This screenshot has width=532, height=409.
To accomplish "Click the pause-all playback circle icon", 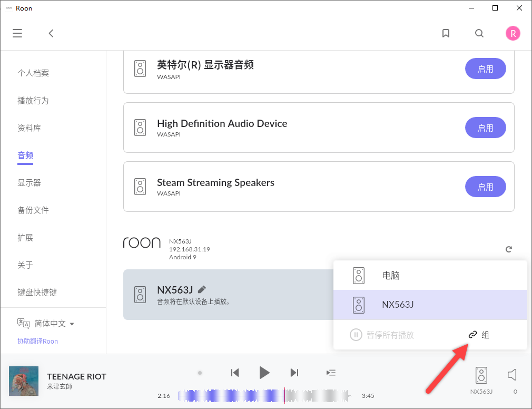I will click(x=356, y=335).
